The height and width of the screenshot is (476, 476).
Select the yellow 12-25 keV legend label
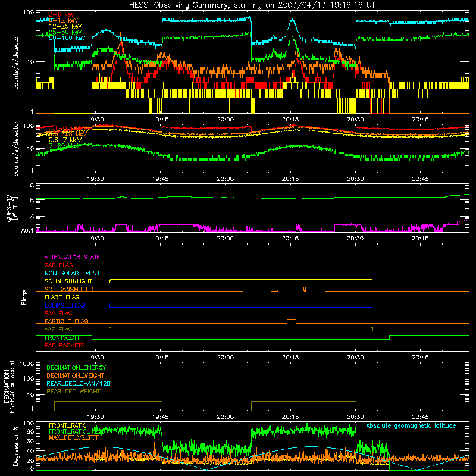coord(65,26)
